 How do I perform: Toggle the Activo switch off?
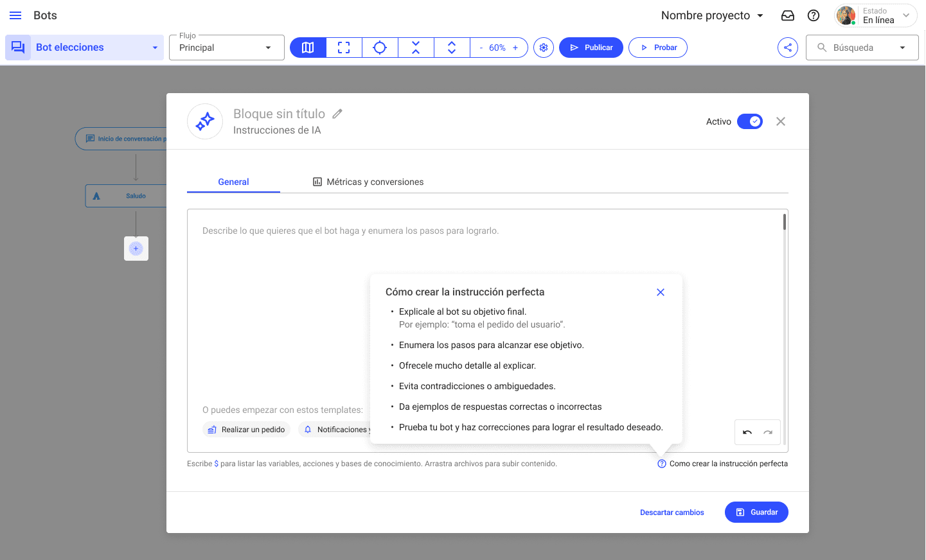coord(750,121)
